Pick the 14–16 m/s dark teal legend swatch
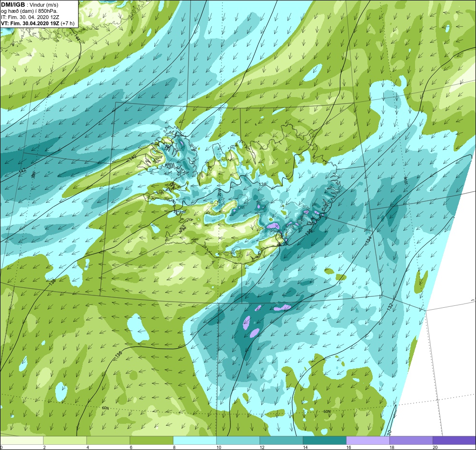 point(325,440)
